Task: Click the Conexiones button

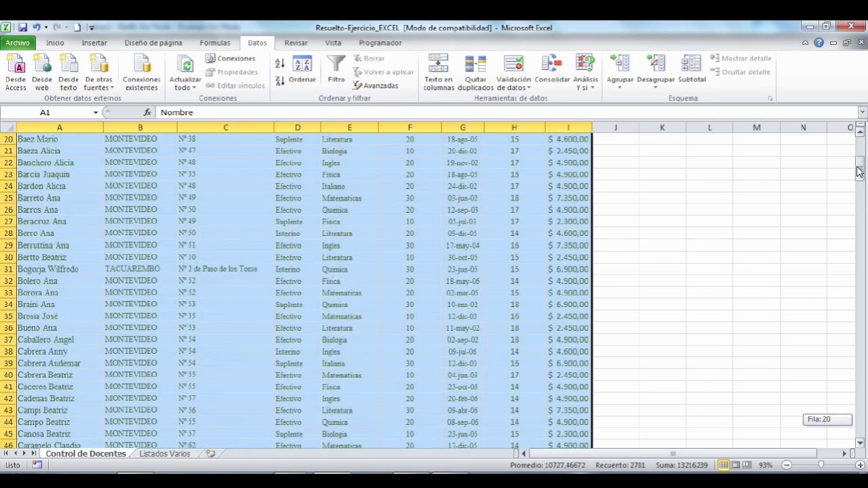Action: pos(231,58)
